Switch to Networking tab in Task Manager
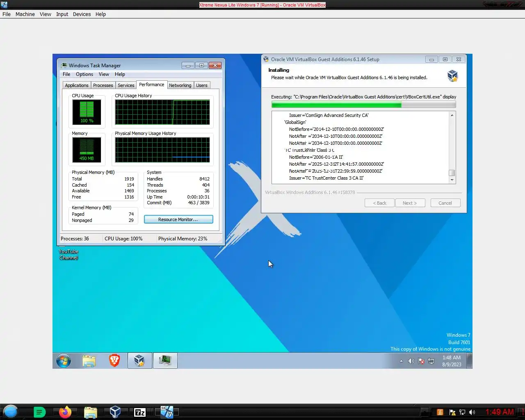The width and height of the screenshot is (525, 420). coord(180,85)
